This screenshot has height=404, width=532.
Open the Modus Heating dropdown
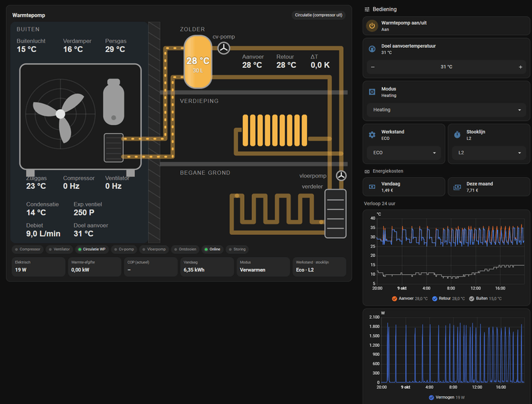[x=446, y=110]
